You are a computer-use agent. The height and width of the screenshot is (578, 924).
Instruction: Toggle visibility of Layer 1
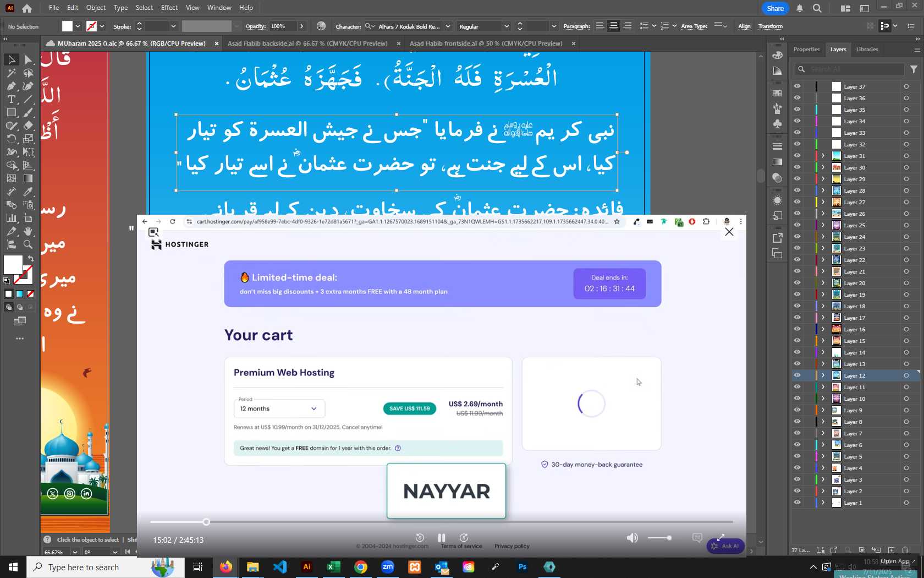click(x=797, y=503)
